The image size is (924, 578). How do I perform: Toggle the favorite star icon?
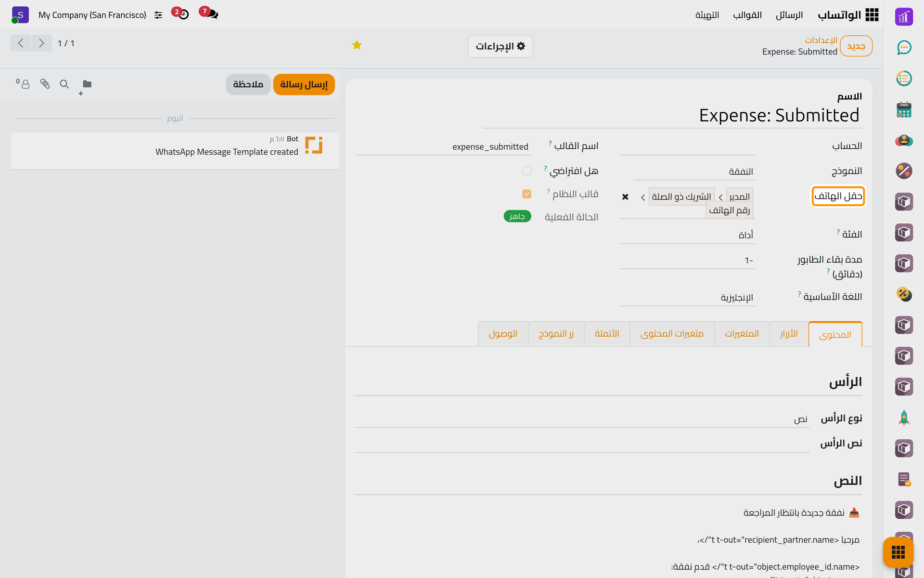[357, 45]
